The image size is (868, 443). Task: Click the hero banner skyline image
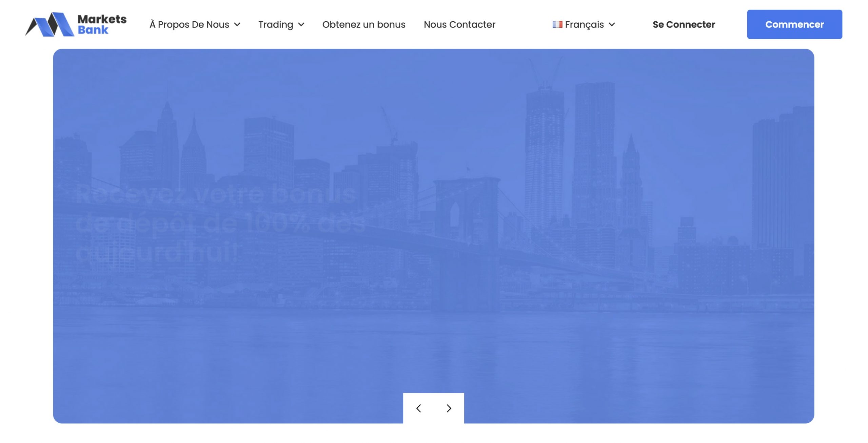tap(434, 236)
